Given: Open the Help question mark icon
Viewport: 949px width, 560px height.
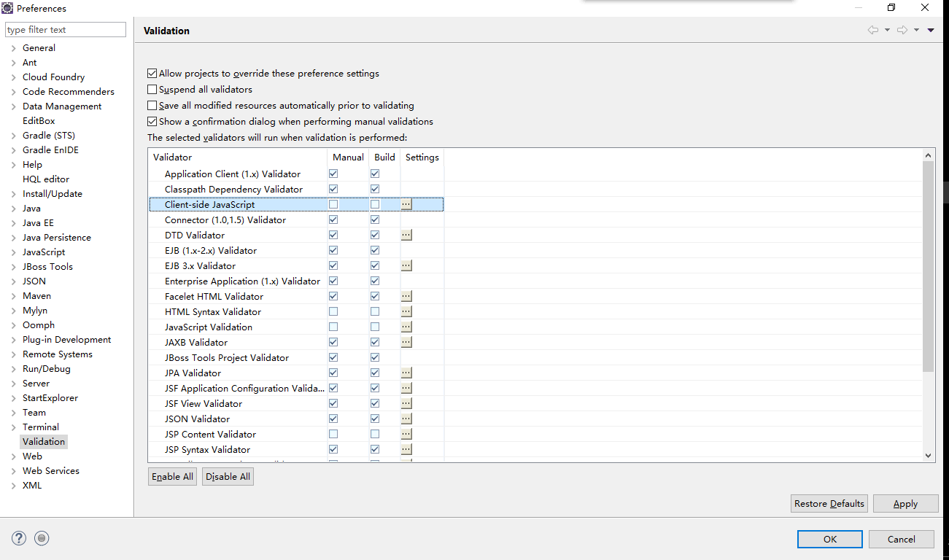Looking at the screenshot, I should [x=19, y=538].
